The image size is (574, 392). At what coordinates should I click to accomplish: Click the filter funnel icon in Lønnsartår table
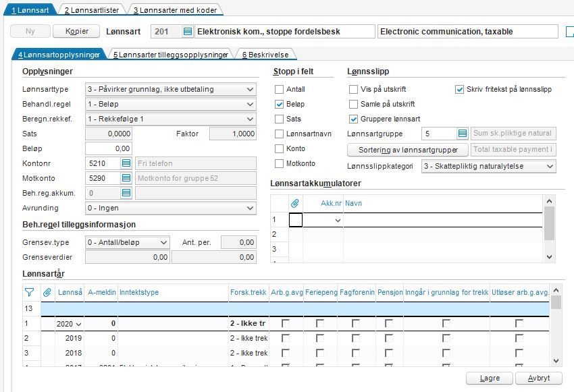click(29, 292)
